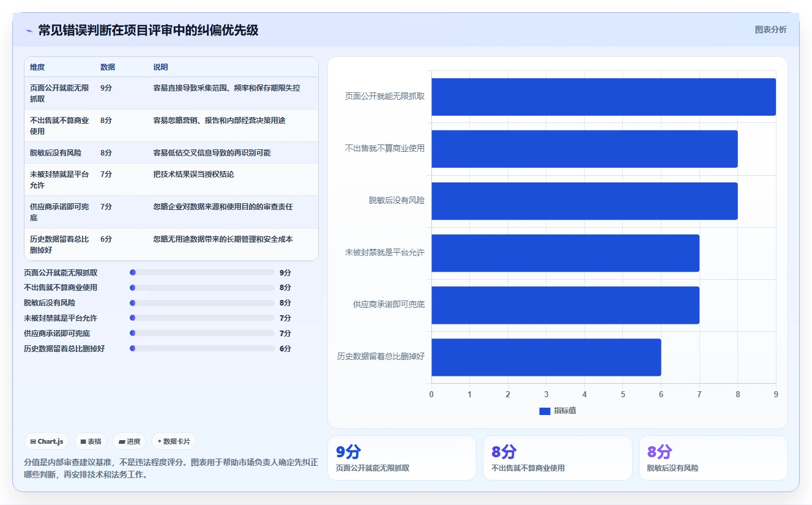Click the chart bar for 脱敏后没有风险
812x505 pixels.
point(584,201)
